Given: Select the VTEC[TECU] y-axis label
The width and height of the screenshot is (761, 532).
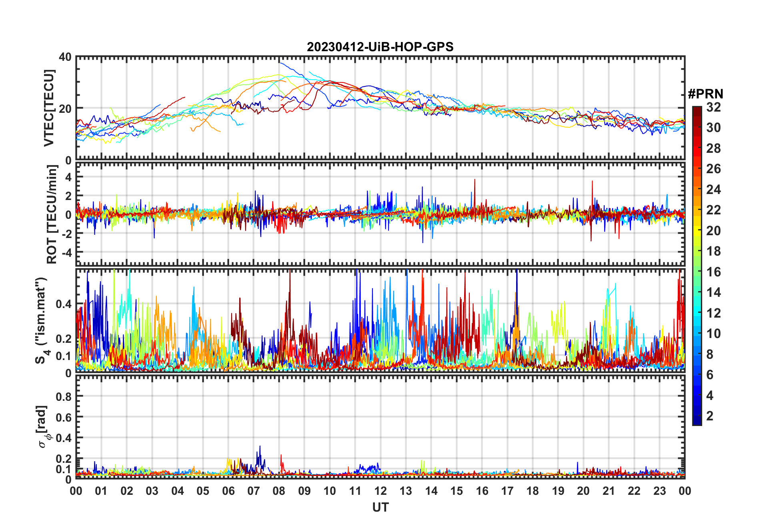Looking at the screenshot, I should (x=49, y=108).
